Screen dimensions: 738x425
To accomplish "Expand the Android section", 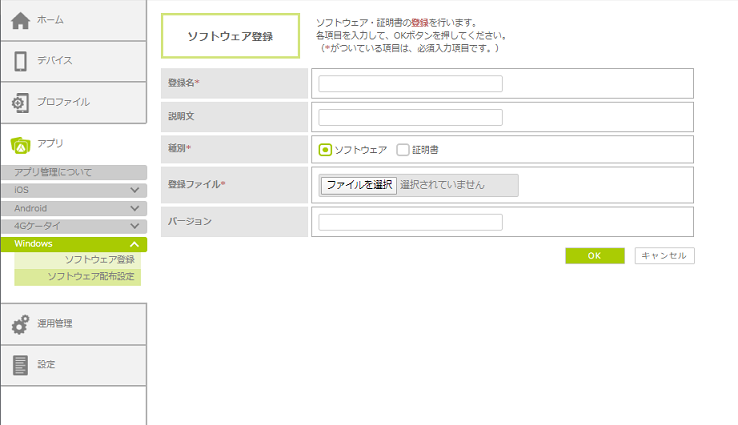I will click(134, 208).
